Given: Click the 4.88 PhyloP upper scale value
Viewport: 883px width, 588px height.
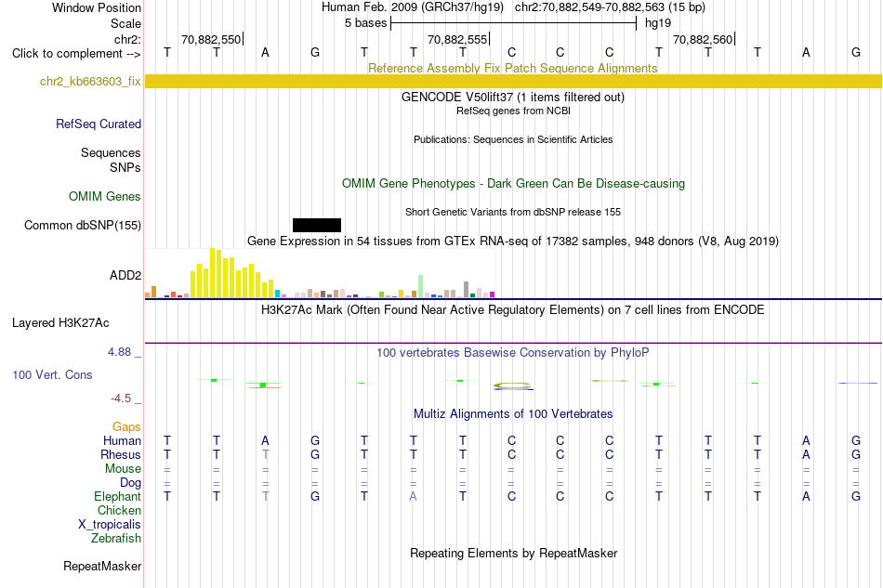Looking at the screenshot, I should pos(119,352).
